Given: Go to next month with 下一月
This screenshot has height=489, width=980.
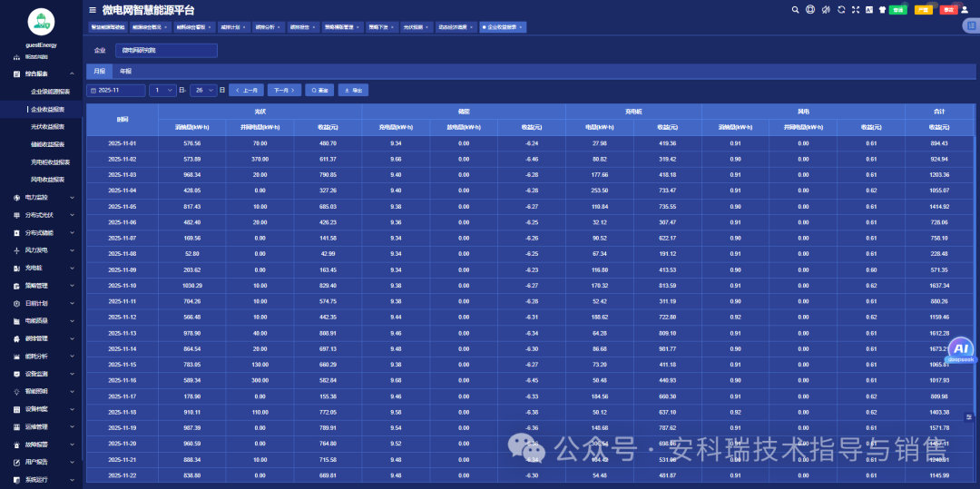Looking at the screenshot, I should pyautogui.click(x=284, y=91).
